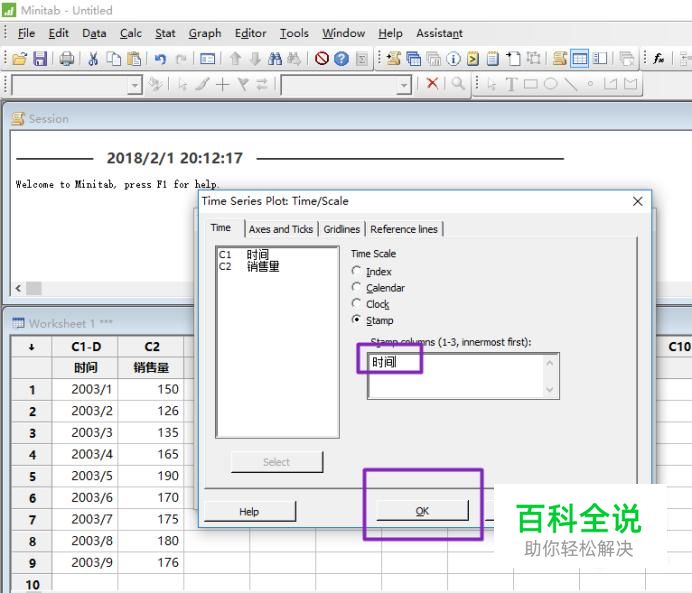692x593 pixels.
Task: Show Info with the circled i icon
Action: pos(453,59)
